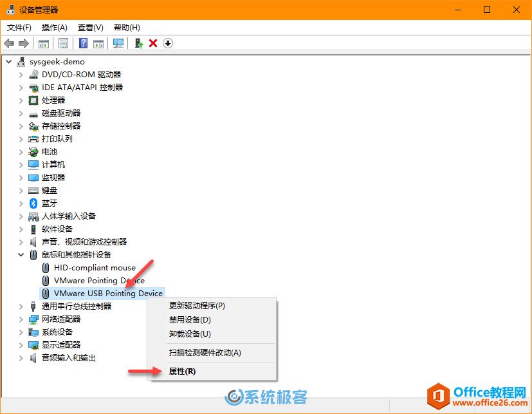Viewport: 532px width, 414px height.
Task: Click the sysgeek-demo computer icon
Action: click(x=21, y=61)
